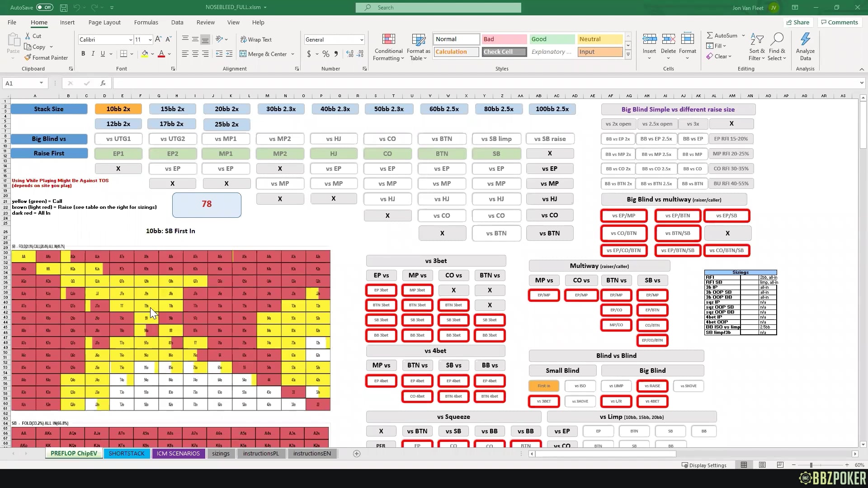Click the Merge & Center icon
The width and height of the screenshot is (868, 488).
(x=243, y=54)
